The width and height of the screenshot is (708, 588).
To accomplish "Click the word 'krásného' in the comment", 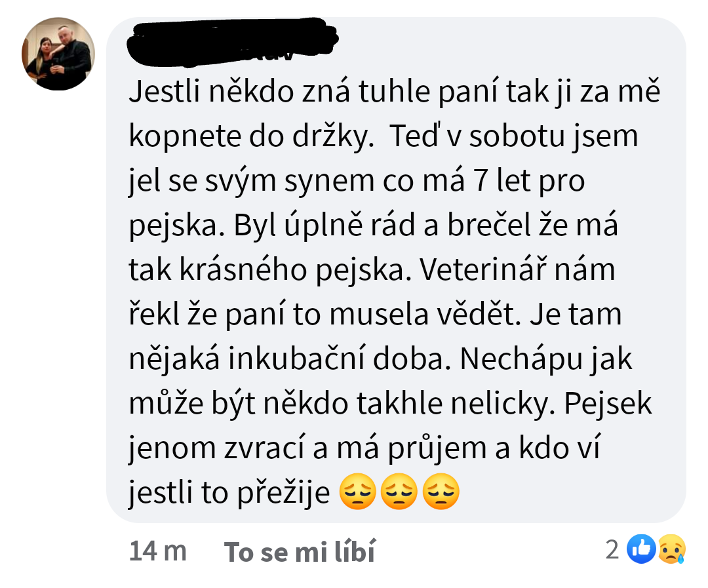I will coord(243,269).
